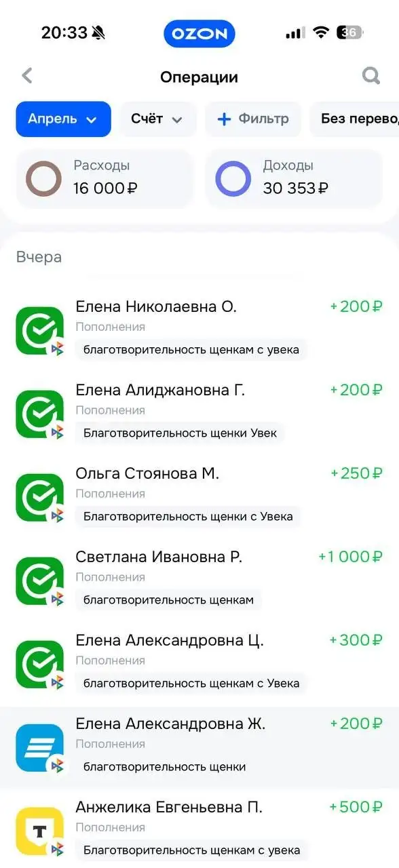Open the search magnifier icon

click(x=370, y=75)
